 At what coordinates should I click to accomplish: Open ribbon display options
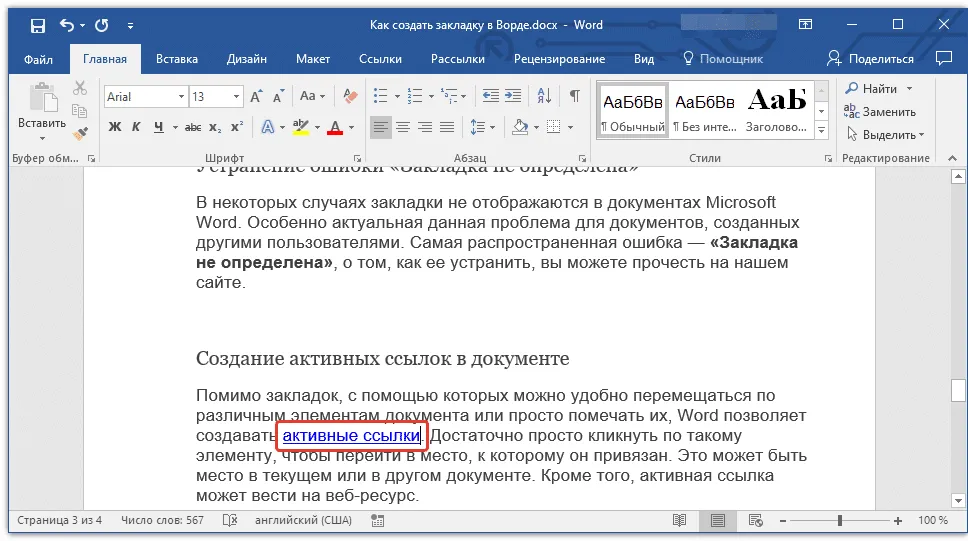pyautogui.click(x=805, y=25)
